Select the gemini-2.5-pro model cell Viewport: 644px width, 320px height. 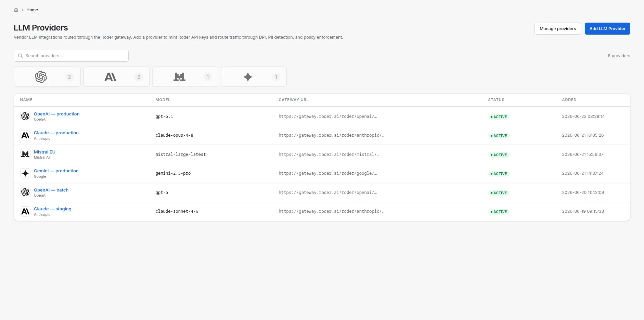173,173
